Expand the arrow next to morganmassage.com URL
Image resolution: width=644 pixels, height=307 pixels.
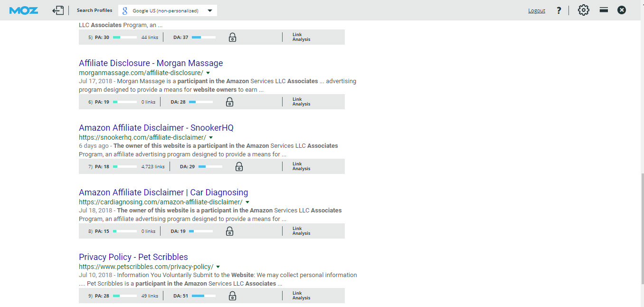click(x=208, y=73)
